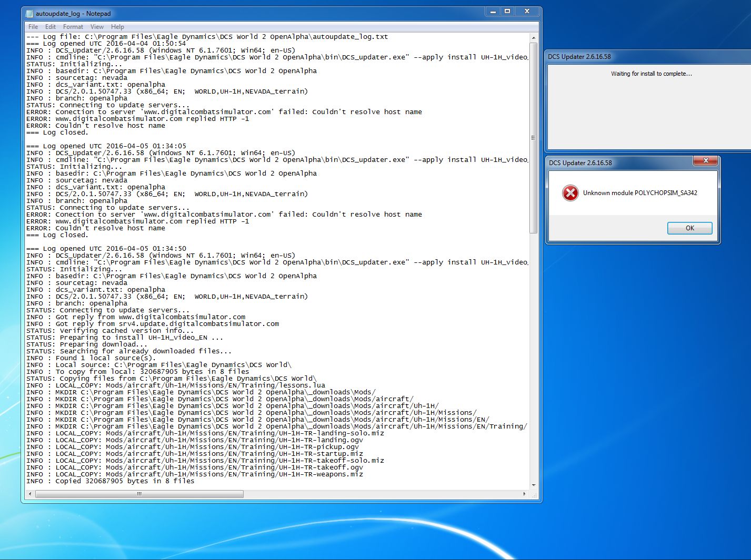751x560 pixels.
Task: Click the MKDIR line ending in 'Training/'
Action: point(277,426)
